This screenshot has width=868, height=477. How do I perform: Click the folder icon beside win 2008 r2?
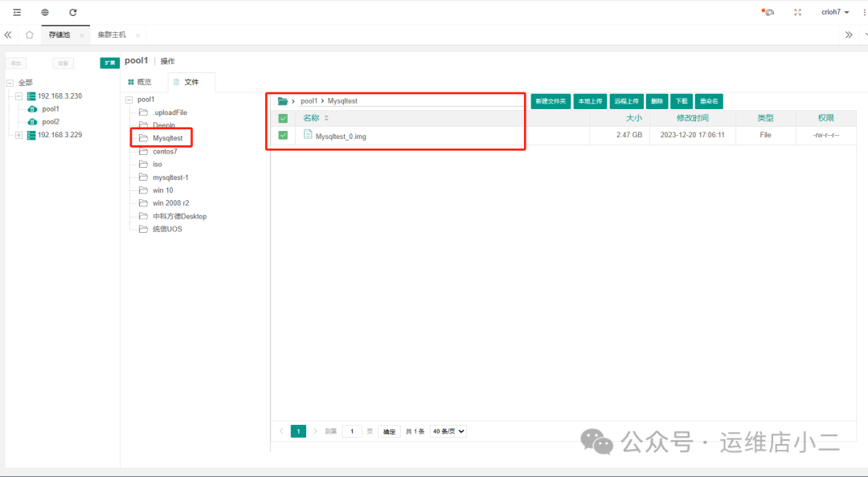(143, 203)
